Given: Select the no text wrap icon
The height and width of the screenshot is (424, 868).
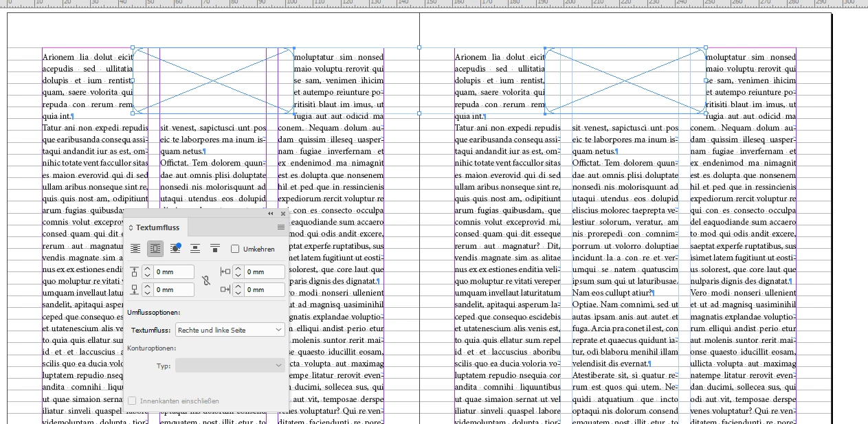Looking at the screenshot, I should pyautogui.click(x=135, y=249).
